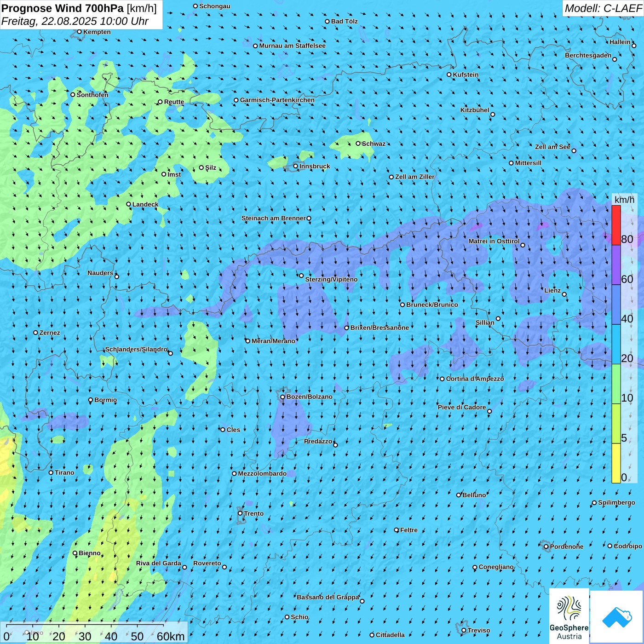Click the Bozen/Bolzano city marker
Viewport: 644px width, 644px height.
click(x=283, y=397)
